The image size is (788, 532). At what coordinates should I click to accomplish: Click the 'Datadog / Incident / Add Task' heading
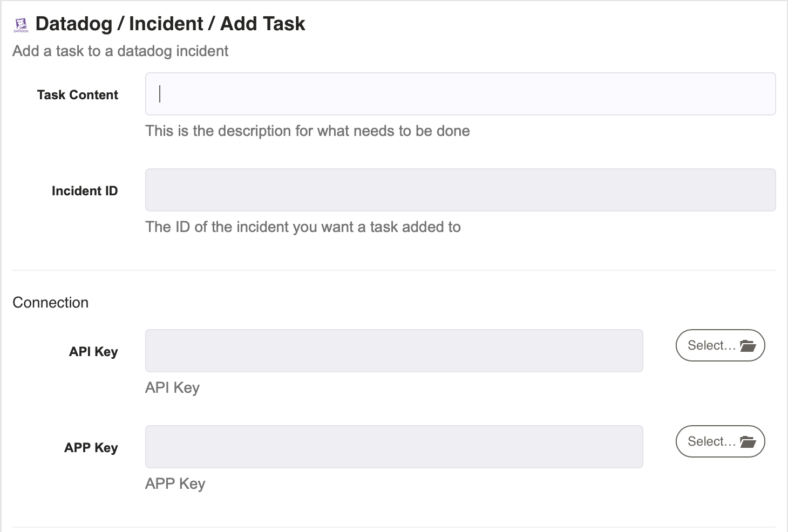point(170,24)
